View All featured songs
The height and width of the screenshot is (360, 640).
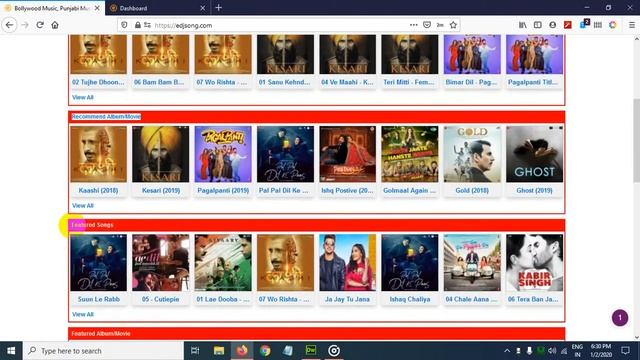click(x=82, y=314)
